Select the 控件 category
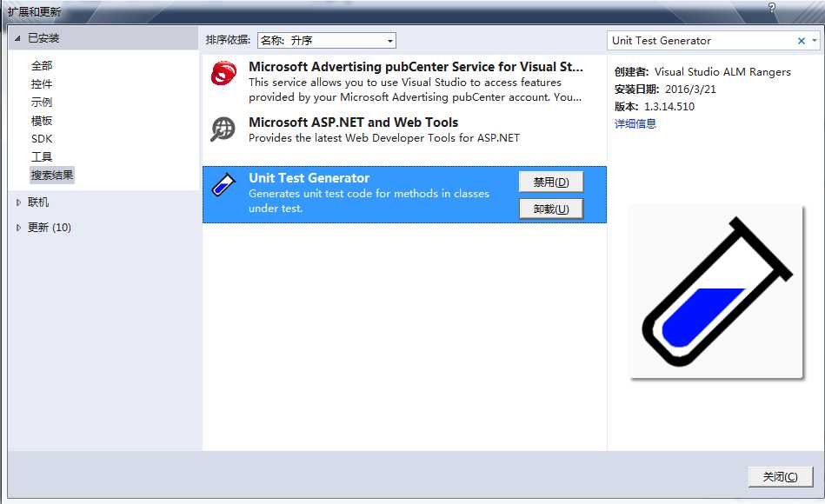 tap(42, 84)
